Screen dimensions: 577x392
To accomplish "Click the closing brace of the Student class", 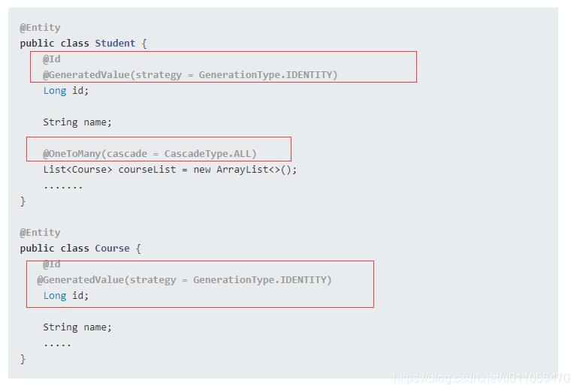I will point(23,201).
